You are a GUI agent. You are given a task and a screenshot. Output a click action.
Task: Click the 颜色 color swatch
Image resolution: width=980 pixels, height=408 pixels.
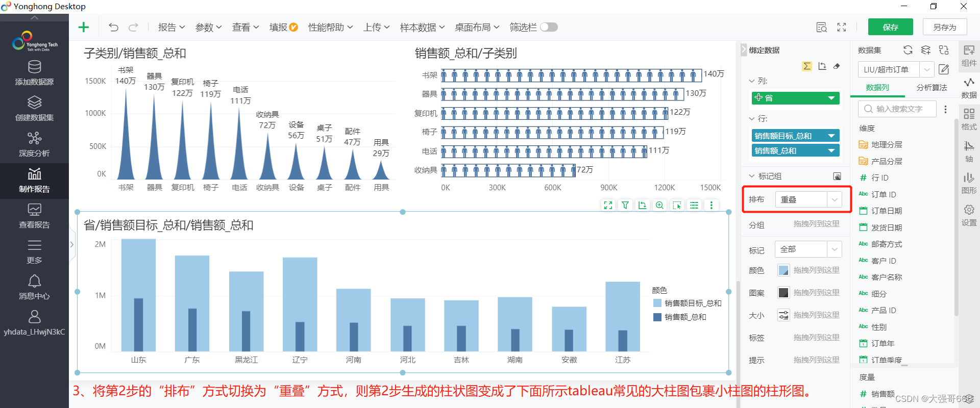(x=783, y=270)
